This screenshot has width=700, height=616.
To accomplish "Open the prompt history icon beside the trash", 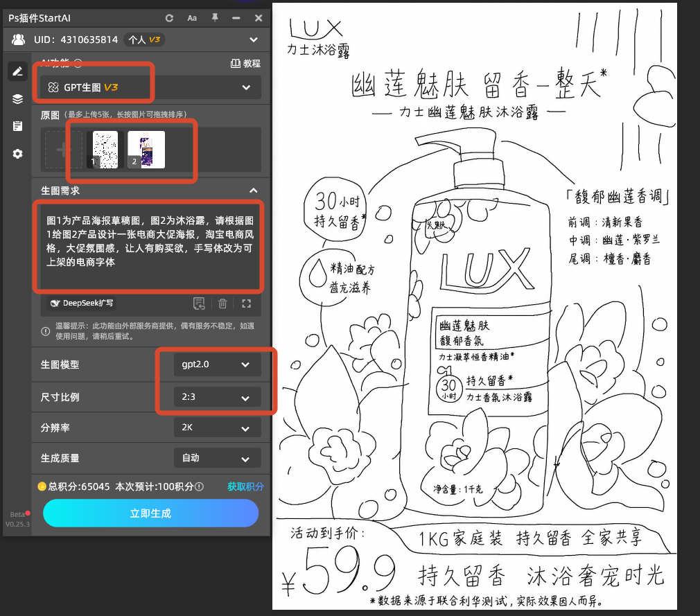I will (x=199, y=303).
